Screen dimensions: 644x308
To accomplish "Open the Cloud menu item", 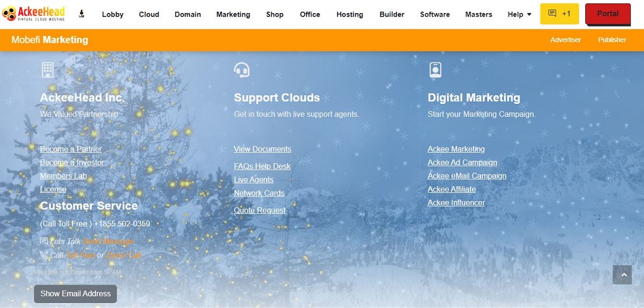I will pyautogui.click(x=149, y=14).
